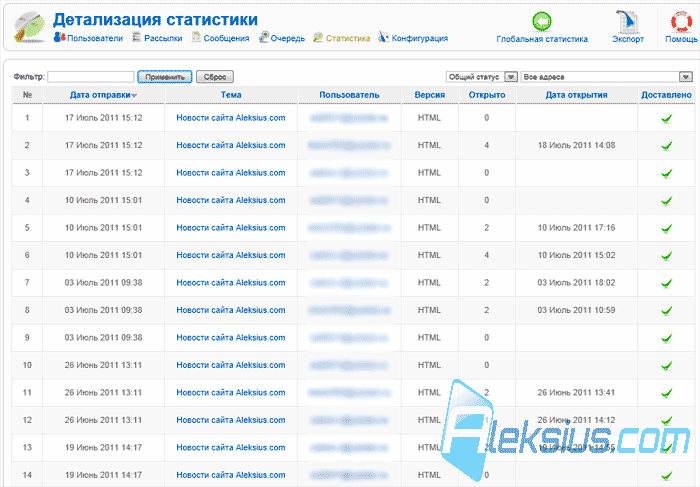
Task: Open Новости сайта Aleksius.com link in row 10
Action: click(x=231, y=365)
